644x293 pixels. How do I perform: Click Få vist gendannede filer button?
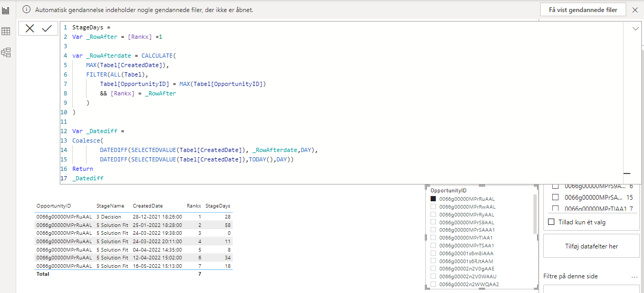tap(583, 9)
